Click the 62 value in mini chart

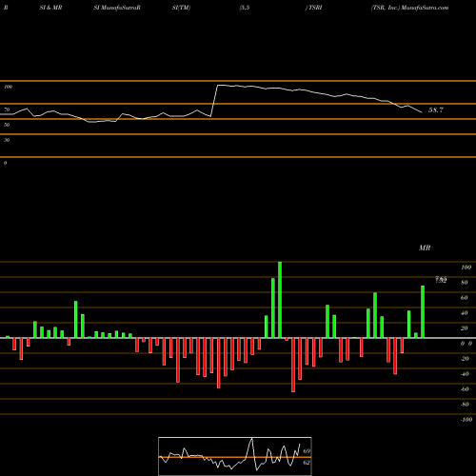pos(307,463)
